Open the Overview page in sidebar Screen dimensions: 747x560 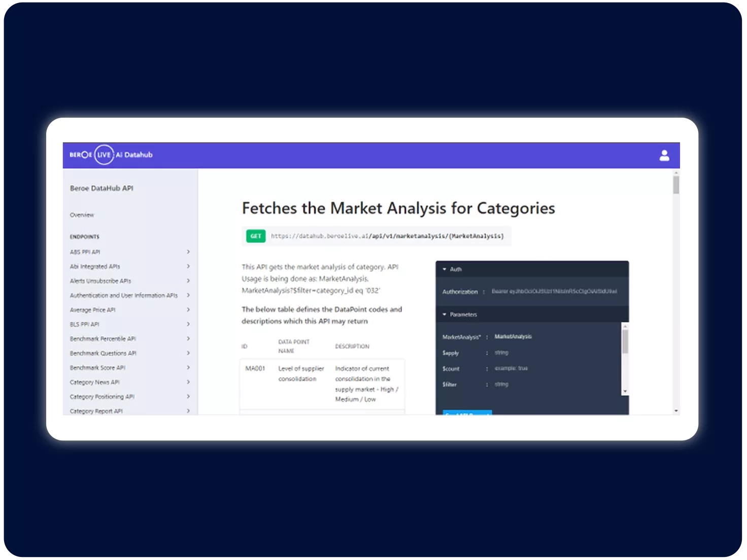82,215
